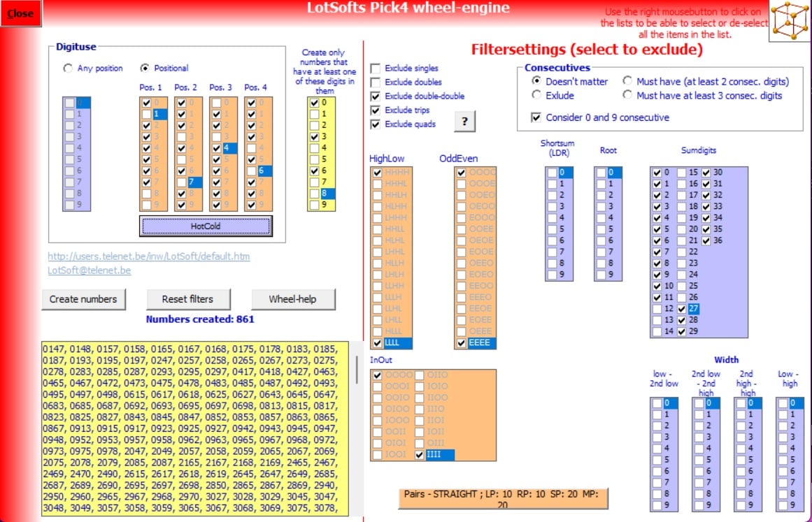Check digit 0 in any-position list
The width and height of the screenshot is (812, 522).
69,103
